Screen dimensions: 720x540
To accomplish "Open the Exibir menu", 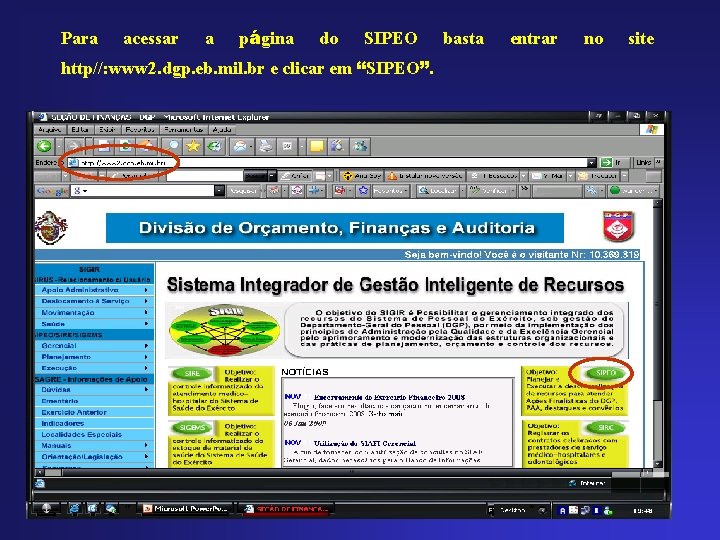I will tap(107, 130).
